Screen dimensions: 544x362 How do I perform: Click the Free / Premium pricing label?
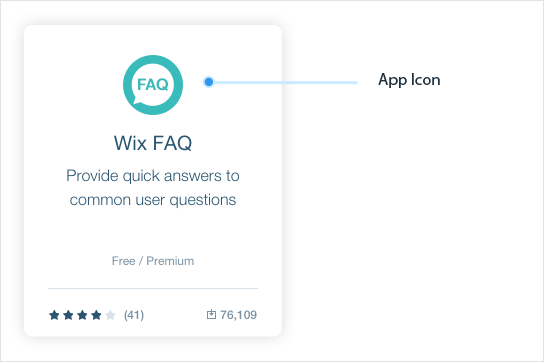(x=153, y=261)
